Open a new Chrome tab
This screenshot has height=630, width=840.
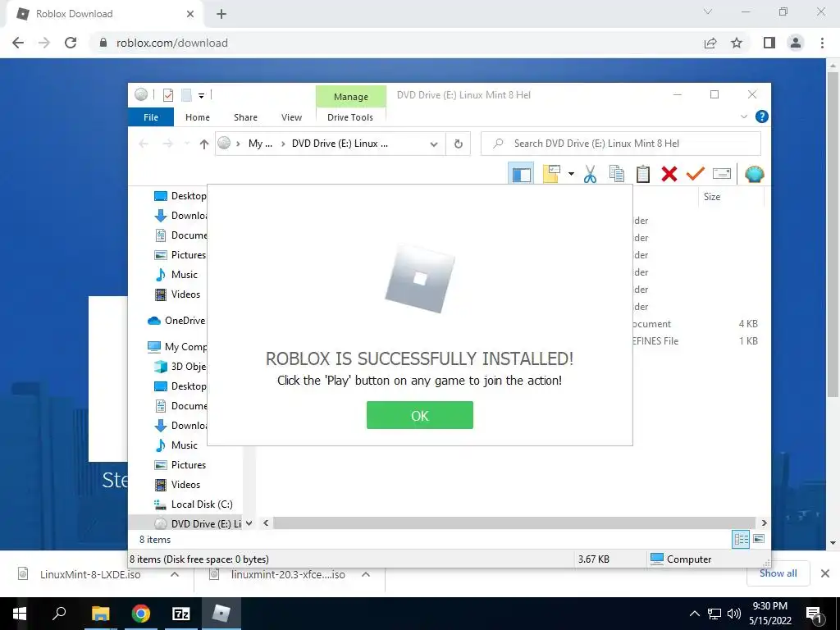click(221, 15)
